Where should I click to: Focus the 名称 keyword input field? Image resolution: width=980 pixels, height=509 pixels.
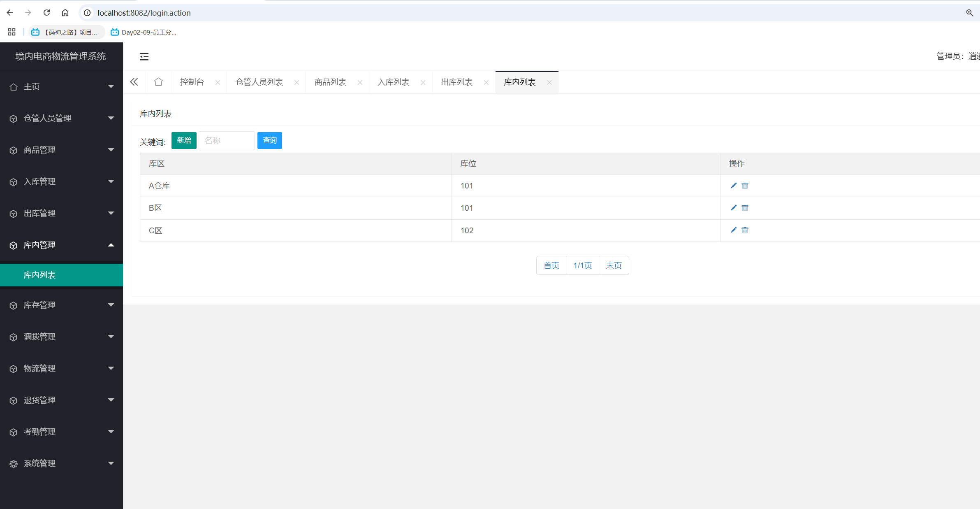click(x=227, y=140)
